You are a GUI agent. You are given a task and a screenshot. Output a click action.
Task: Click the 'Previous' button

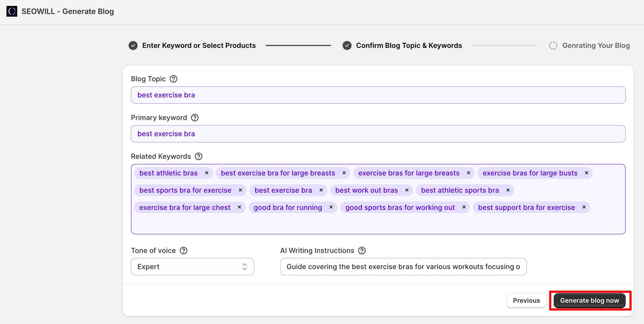[x=526, y=300]
